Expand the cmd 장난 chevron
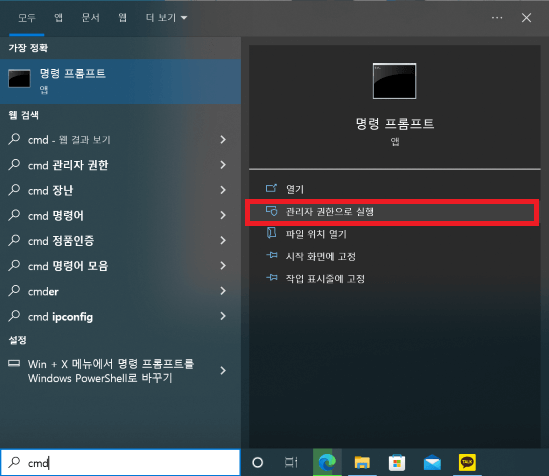 223,190
